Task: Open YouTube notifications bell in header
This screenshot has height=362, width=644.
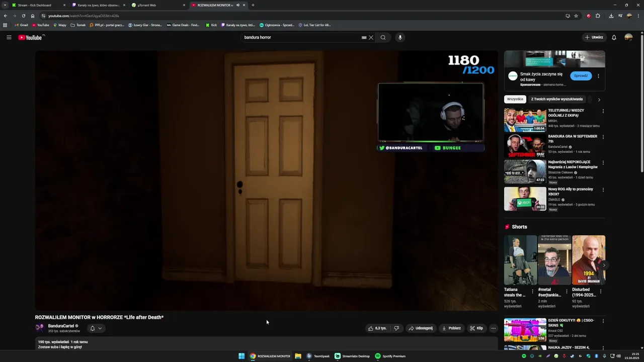Action: (614, 37)
